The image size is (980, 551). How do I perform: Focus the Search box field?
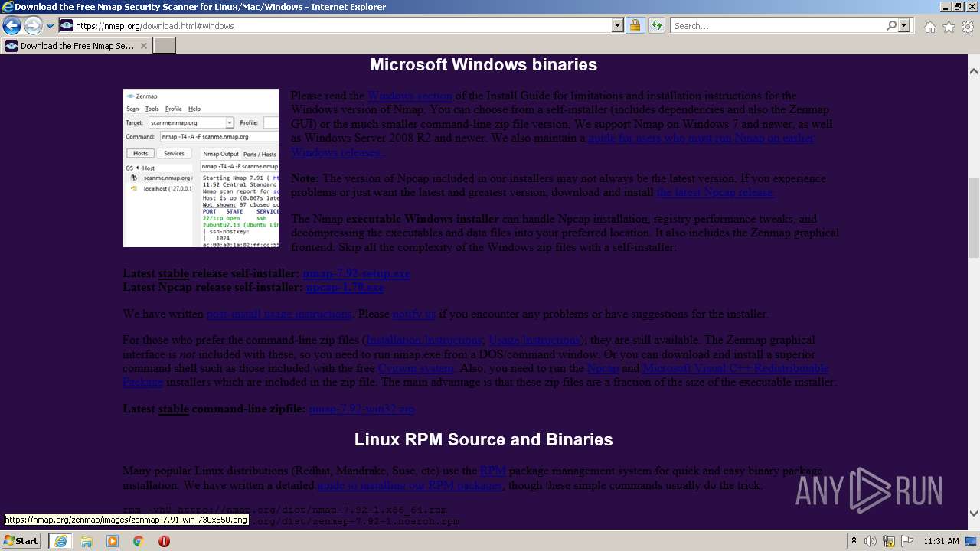pos(778,26)
